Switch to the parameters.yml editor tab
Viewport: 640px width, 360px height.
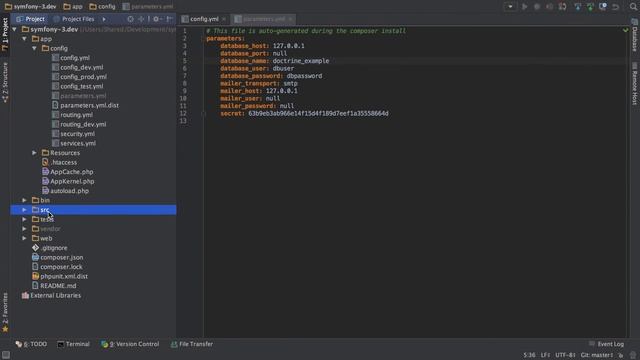click(x=264, y=19)
